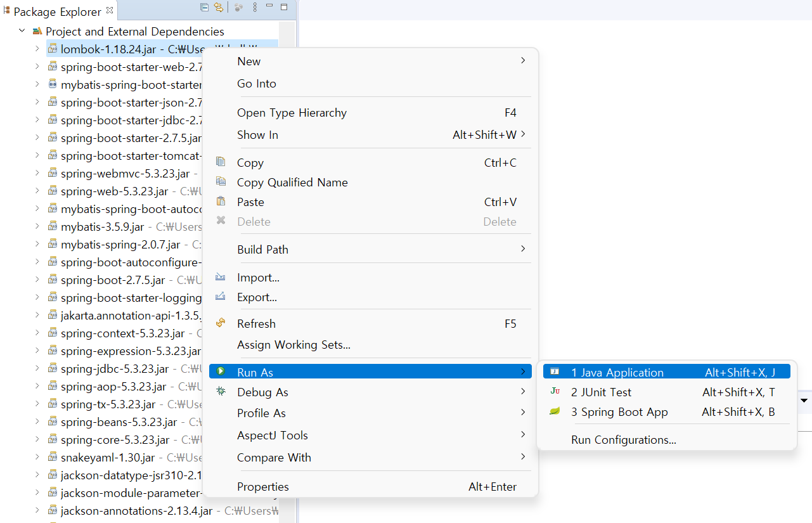This screenshot has height=523, width=812.
Task: Expand the mybatis-3.5.9.jar tree node
Action: (37, 226)
